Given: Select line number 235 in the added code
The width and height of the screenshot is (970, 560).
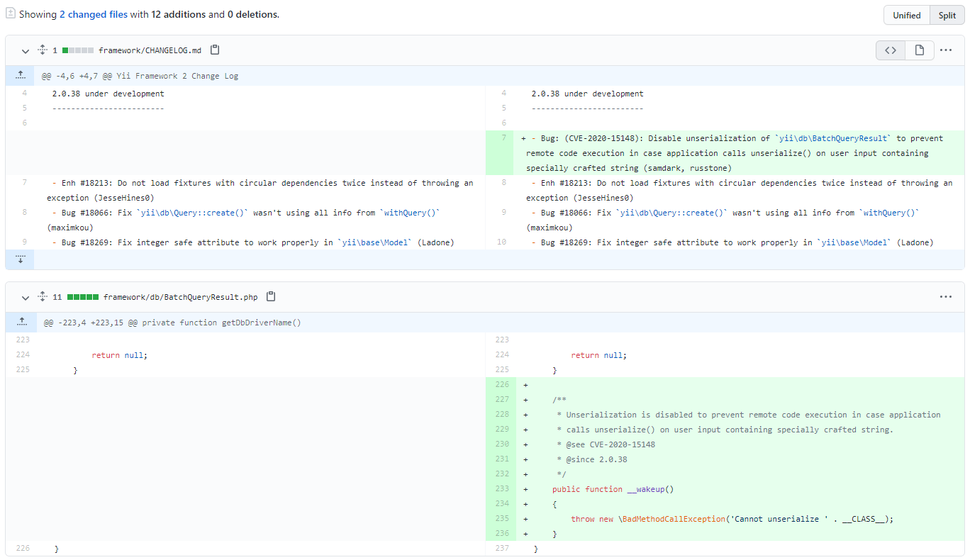Looking at the screenshot, I should (502, 518).
